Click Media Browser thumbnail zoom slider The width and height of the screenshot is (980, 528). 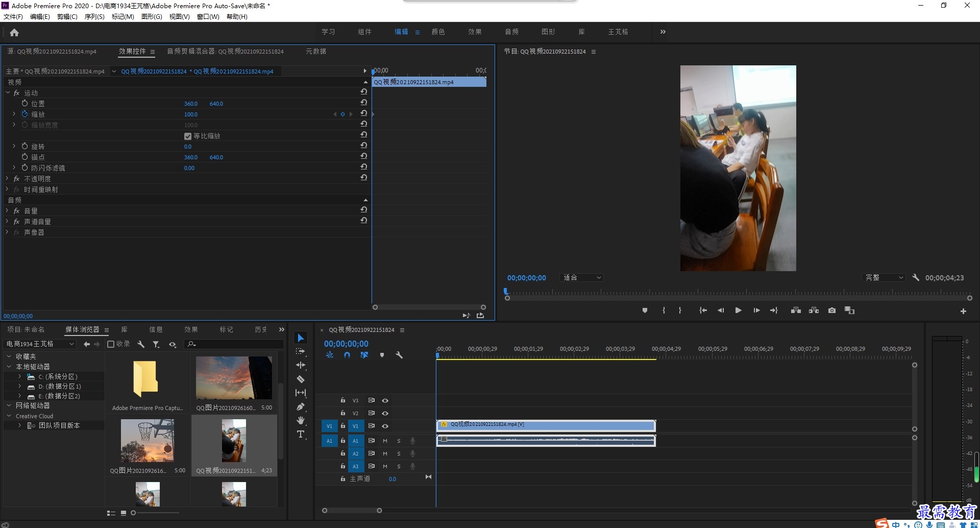133,513
